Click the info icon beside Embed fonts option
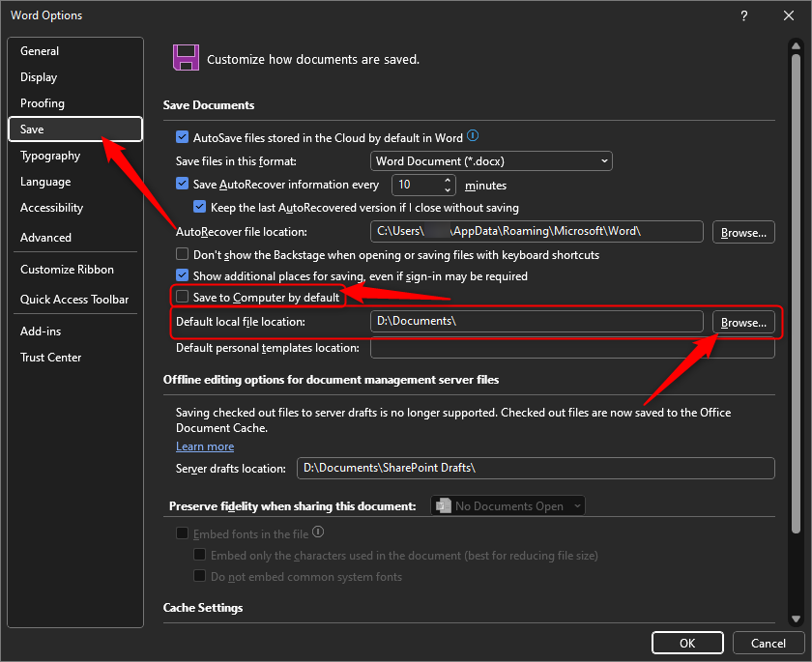Screen dimensions: 812x662 pyautogui.click(x=319, y=532)
